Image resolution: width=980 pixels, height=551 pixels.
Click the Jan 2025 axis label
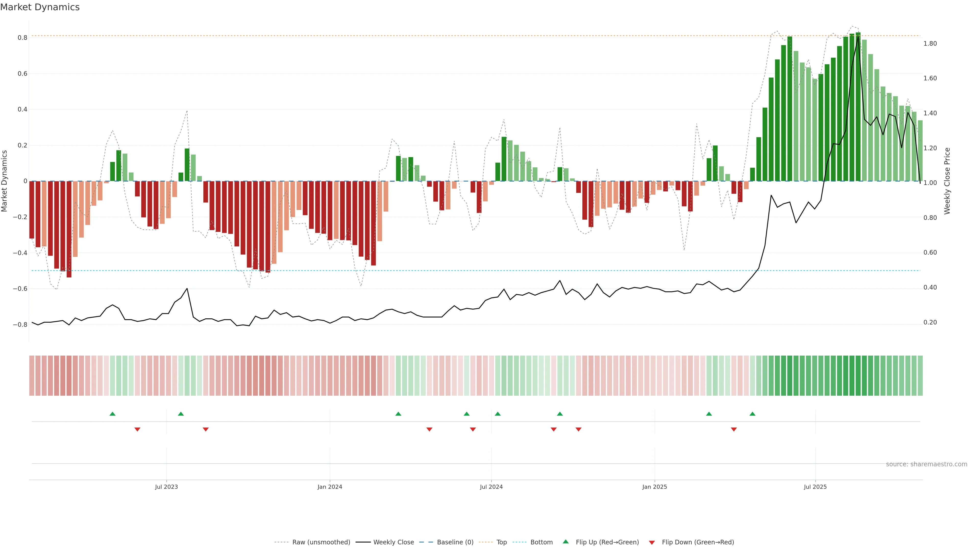tap(654, 487)
